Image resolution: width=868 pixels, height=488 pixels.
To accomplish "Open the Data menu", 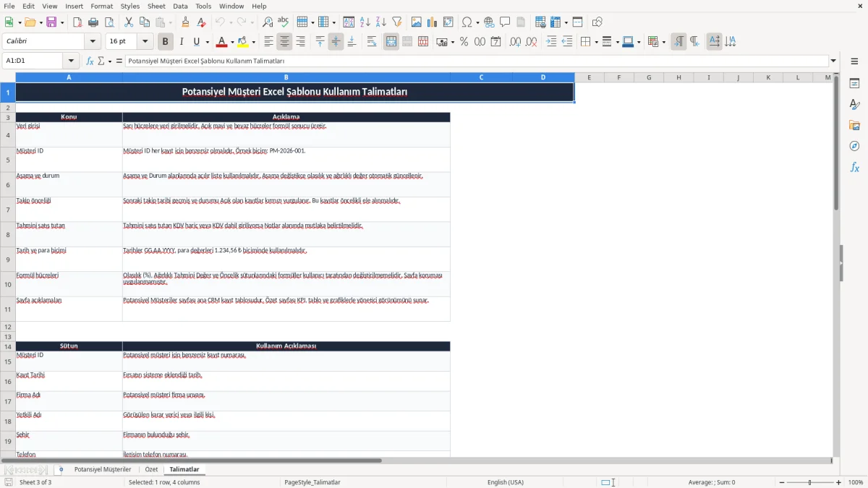I will pyautogui.click(x=180, y=6).
